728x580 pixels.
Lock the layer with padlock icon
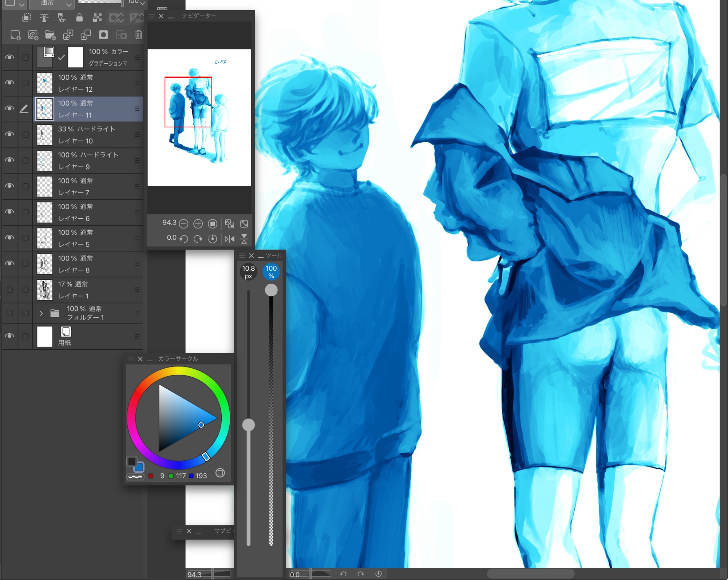[79, 17]
